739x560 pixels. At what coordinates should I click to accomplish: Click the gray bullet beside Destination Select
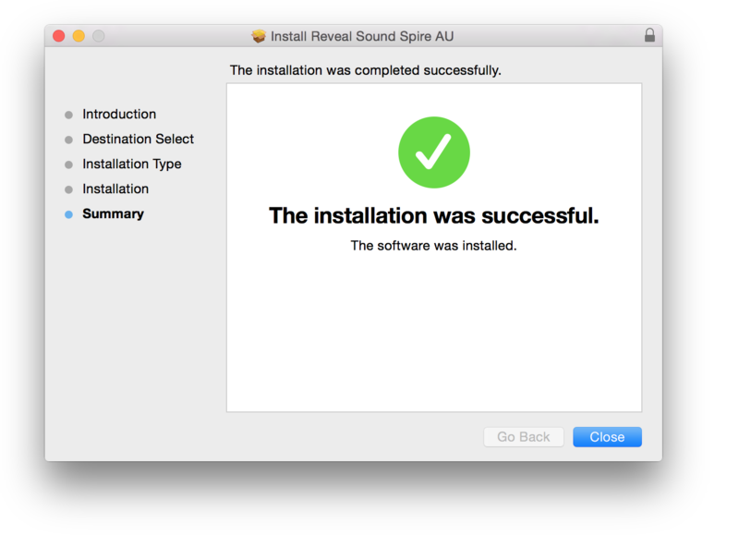pyautogui.click(x=68, y=140)
